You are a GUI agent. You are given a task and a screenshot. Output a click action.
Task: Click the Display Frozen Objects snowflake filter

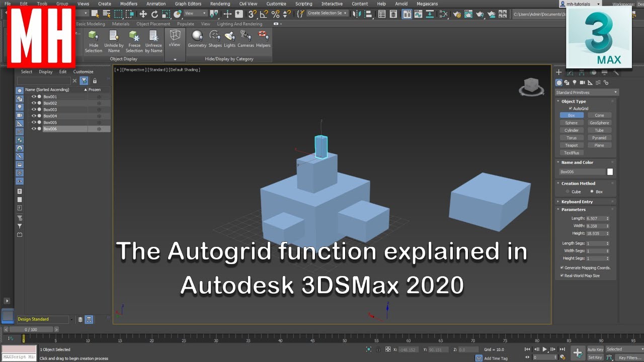click(20, 172)
